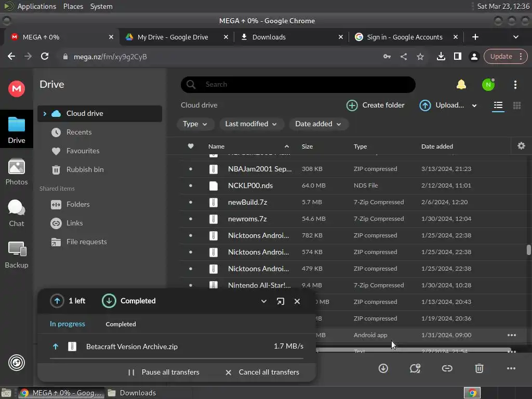Bookmark this page with star icon
The height and width of the screenshot is (399, 532).
click(420, 57)
